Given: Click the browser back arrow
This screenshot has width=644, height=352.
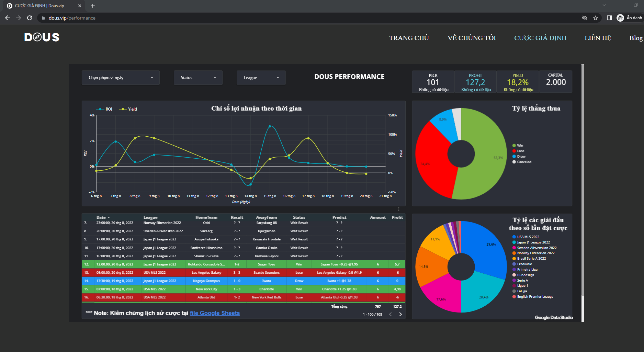Looking at the screenshot, I should 8,18.
